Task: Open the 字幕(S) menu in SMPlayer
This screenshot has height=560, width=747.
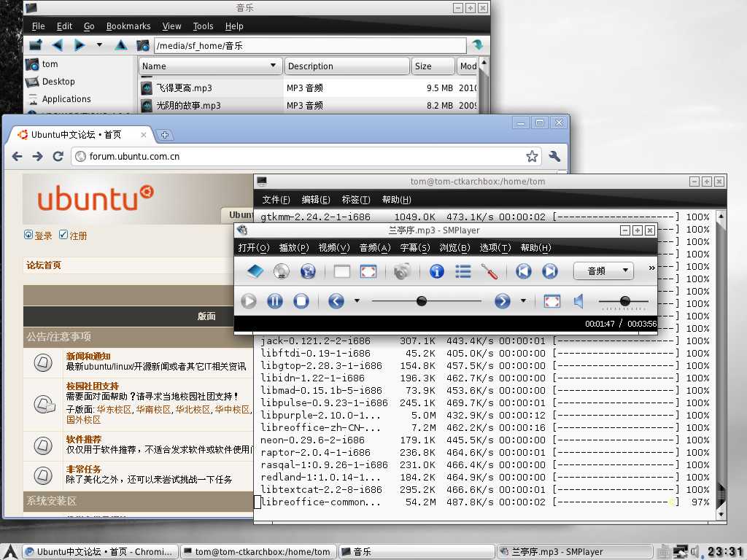Action: coord(414,248)
